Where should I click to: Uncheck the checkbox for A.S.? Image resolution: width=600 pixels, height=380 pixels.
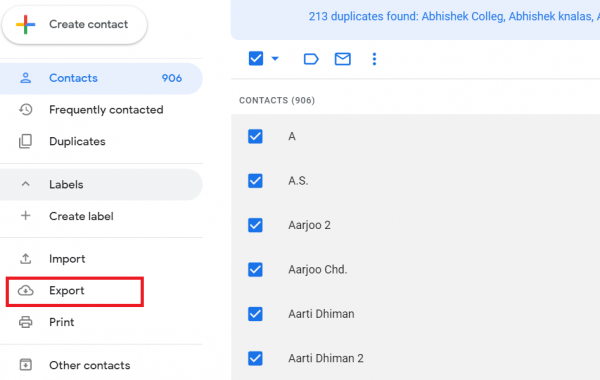coord(255,181)
